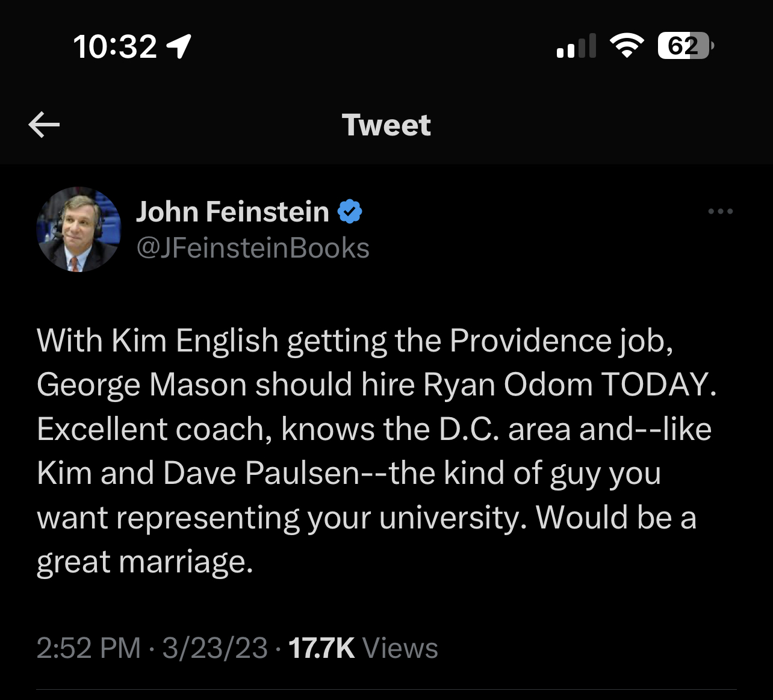The height and width of the screenshot is (700, 773).
Task: Click the 2:52 PM timestamp
Action: [88, 648]
